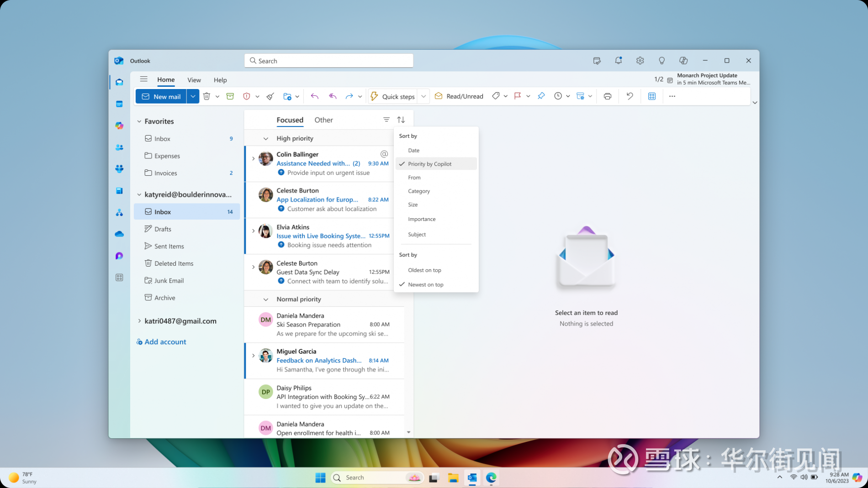The height and width of the screenshot is (488, 868).
Task: Pin the message using the pin icon
Action: (x=541, y=96)
